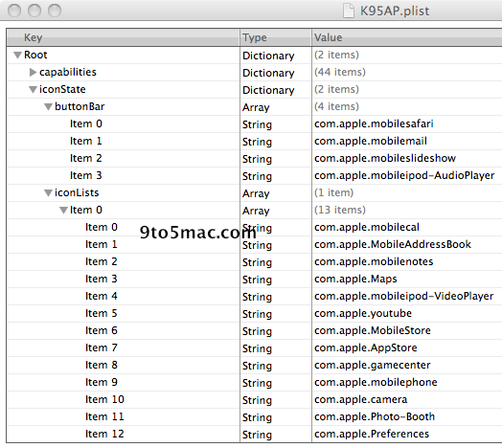502x448 pixels.
Task: Click the window zoom button
Action: pos(55,11)
